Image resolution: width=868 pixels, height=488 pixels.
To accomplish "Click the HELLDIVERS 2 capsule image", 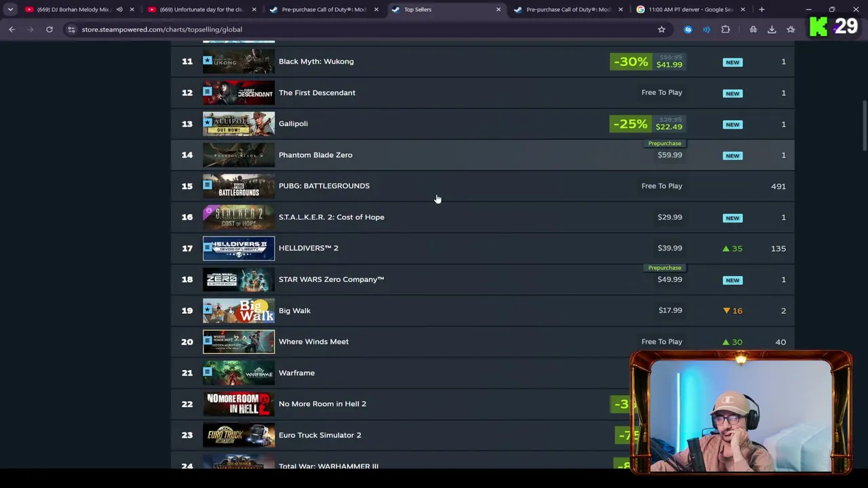I will tap(239, 248).
